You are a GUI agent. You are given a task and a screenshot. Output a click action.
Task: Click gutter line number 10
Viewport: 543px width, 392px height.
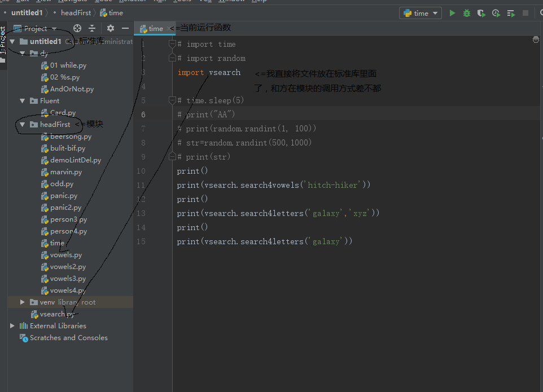point(141,171)
